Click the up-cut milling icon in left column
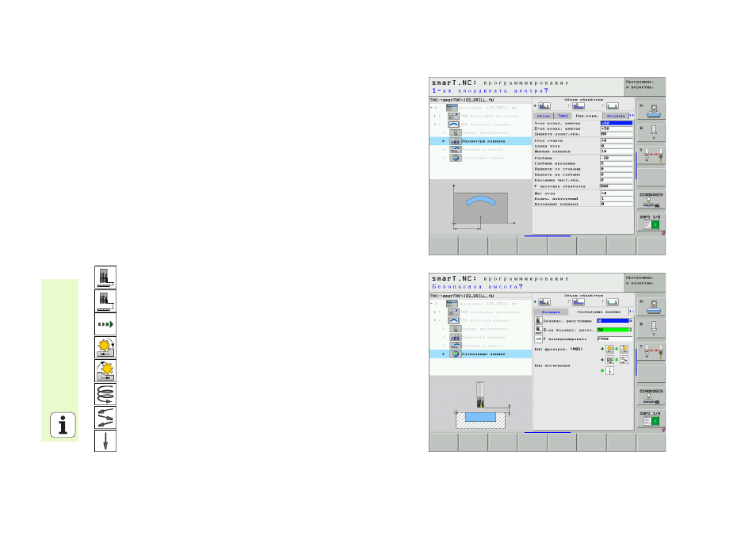The width and height of the screenshot is (756, 536). (105, 370)
